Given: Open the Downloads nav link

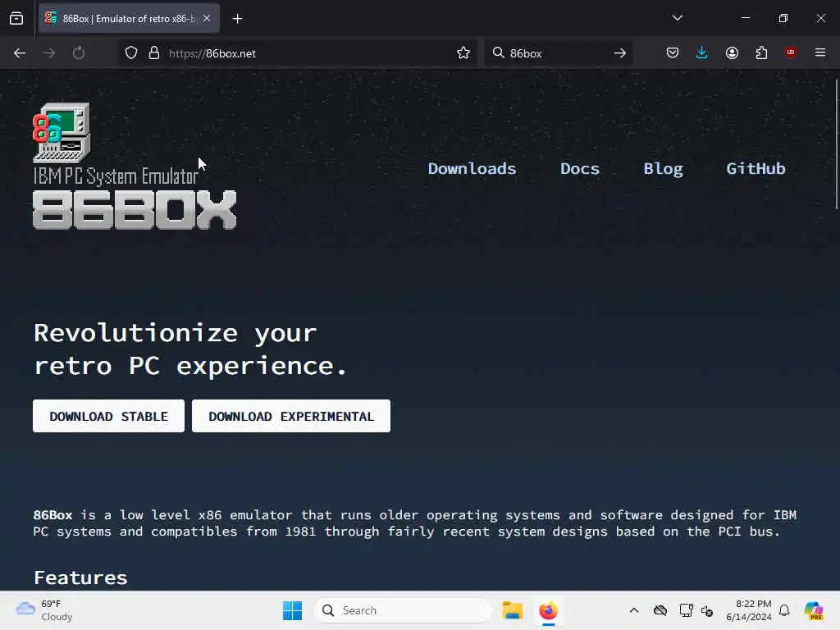Looking at the screenshot, I should (472, 169).
